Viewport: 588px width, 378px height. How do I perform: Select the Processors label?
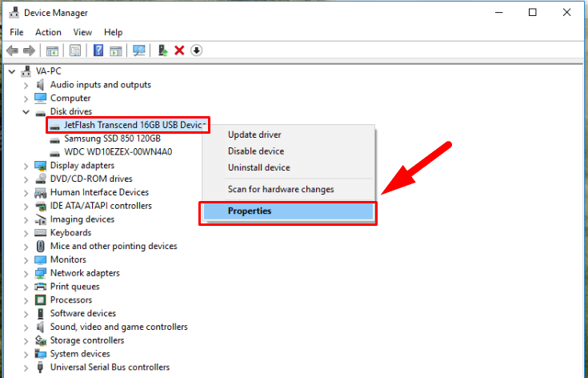pyautogui.click(x=71, y=300)
